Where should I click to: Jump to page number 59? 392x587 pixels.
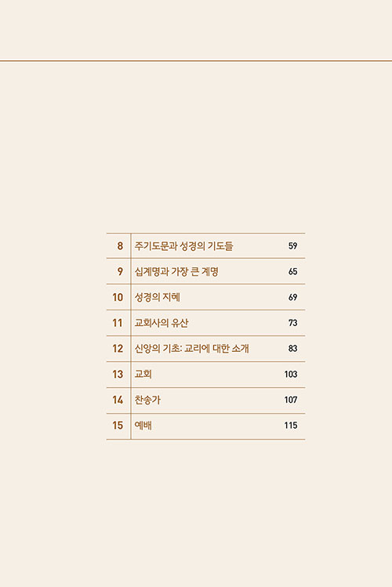coord(292,246)
